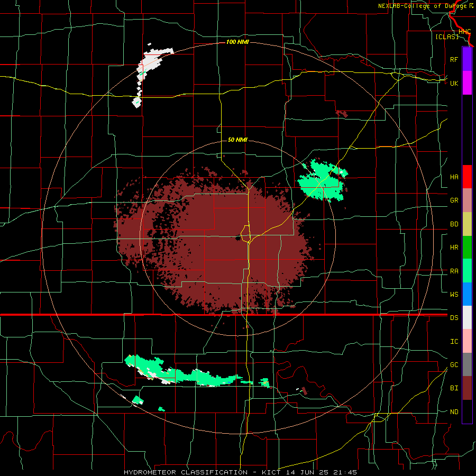Click the HYDROMETEOR CLASSIFICATION caption at the bottom
Screen dimensions: 476x476
click(186, 472)
